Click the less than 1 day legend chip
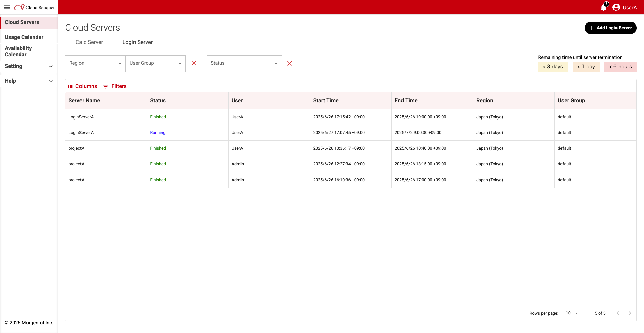Viewport: 644px width, 333px height. pyautogui.click(x=586, y=67)
